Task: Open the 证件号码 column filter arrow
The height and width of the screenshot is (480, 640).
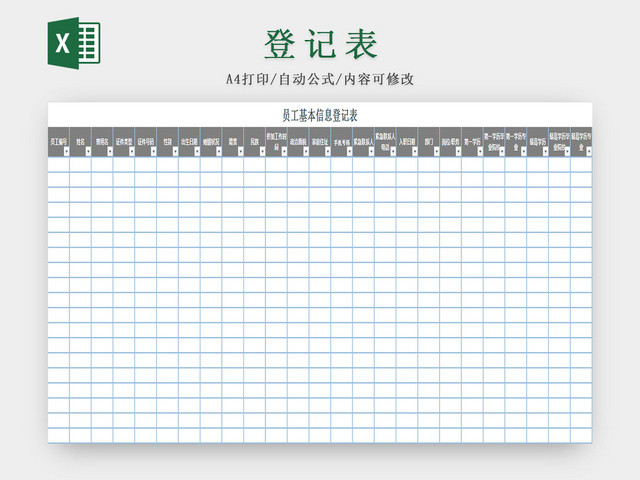Action: tap(153, 152)
